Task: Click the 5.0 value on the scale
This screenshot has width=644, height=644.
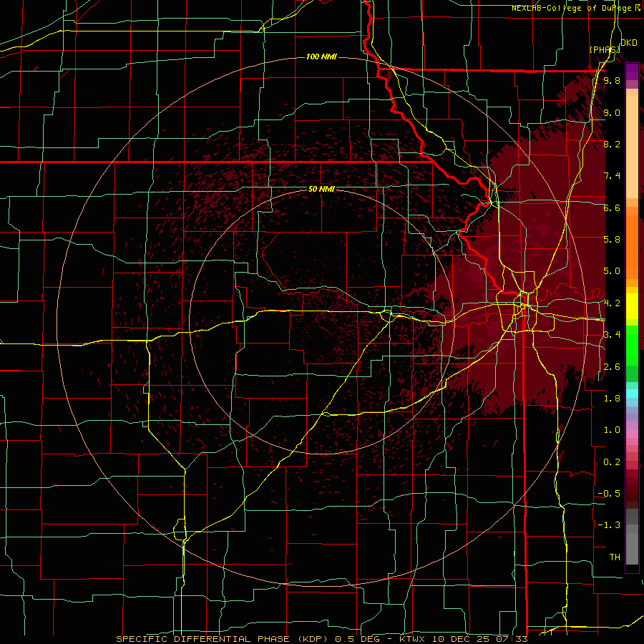Action: (612, 271)
